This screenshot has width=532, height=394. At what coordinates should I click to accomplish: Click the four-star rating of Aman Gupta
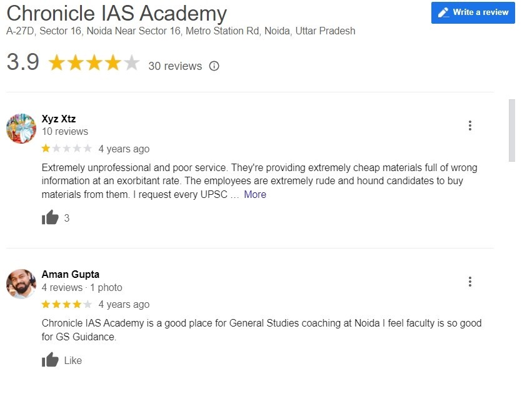(66, 304)
